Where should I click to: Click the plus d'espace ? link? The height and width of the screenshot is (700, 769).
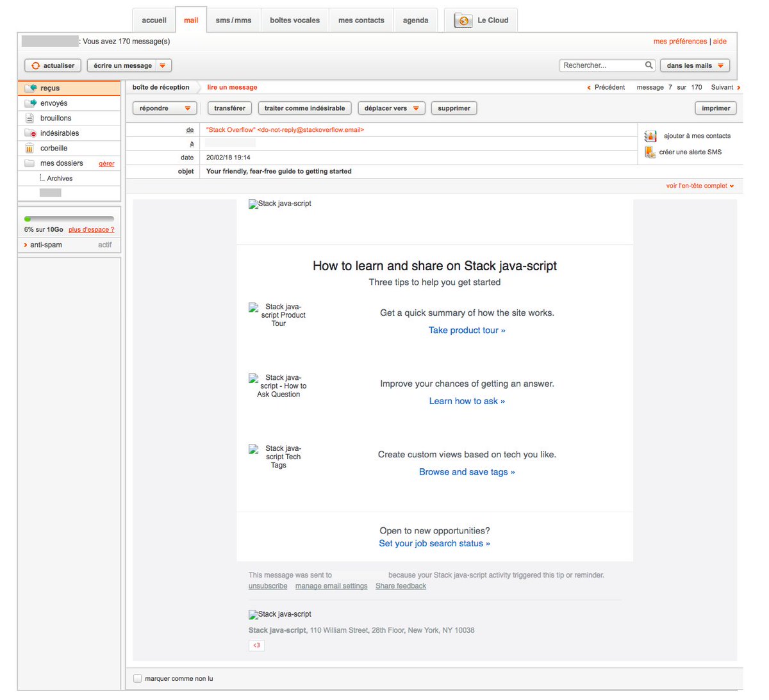click(92, 229)
